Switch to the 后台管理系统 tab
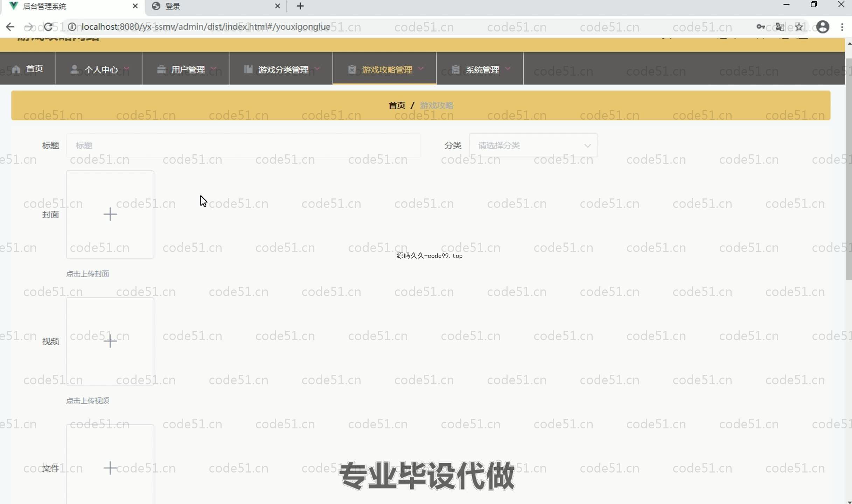 [x=72, y=6]
